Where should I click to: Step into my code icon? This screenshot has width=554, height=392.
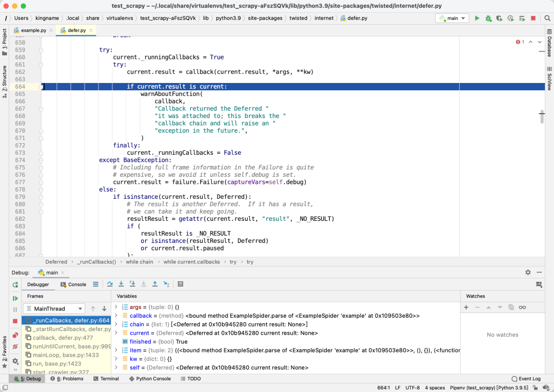coord(132,284)
